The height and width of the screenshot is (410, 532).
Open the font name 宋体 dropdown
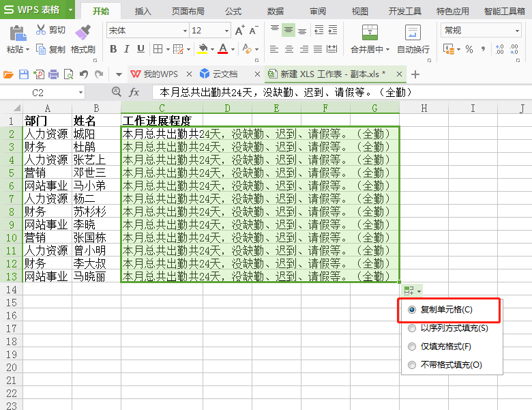tap(185, 31)
